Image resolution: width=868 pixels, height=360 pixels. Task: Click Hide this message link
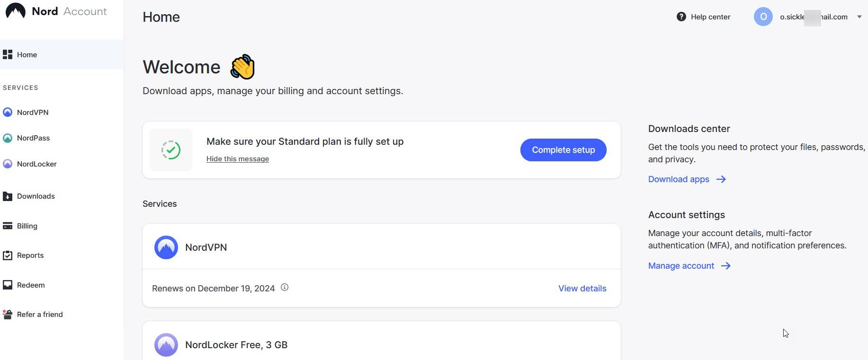point(238,159)
